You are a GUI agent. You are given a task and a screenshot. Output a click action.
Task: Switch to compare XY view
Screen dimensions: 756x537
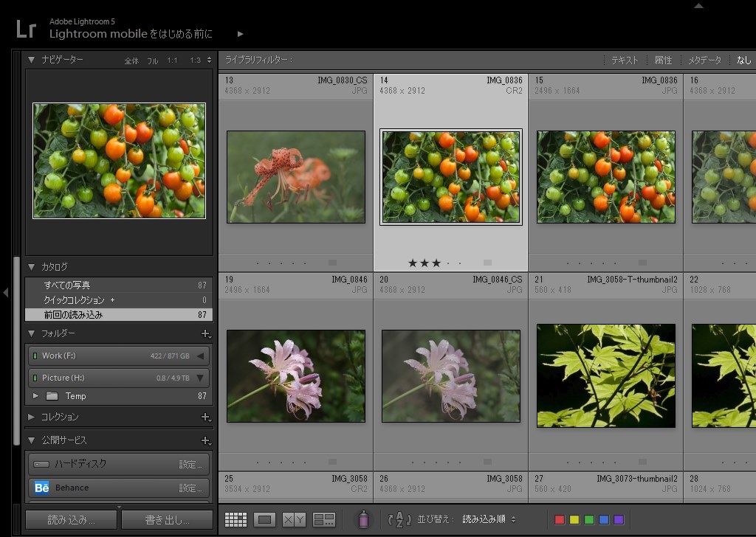tap(294, 519)
